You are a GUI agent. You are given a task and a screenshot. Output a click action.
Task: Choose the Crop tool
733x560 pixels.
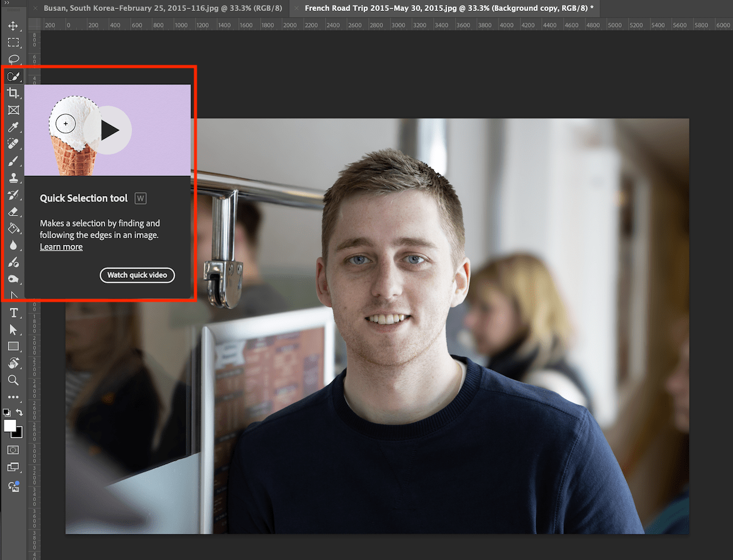tap(13, 93)
